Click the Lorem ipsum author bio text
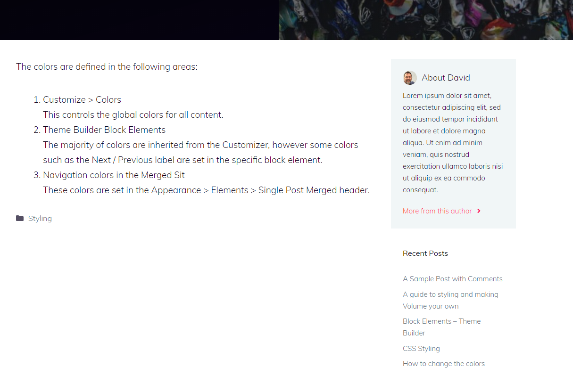Screen dimensions: 573x392 point(453,143)
